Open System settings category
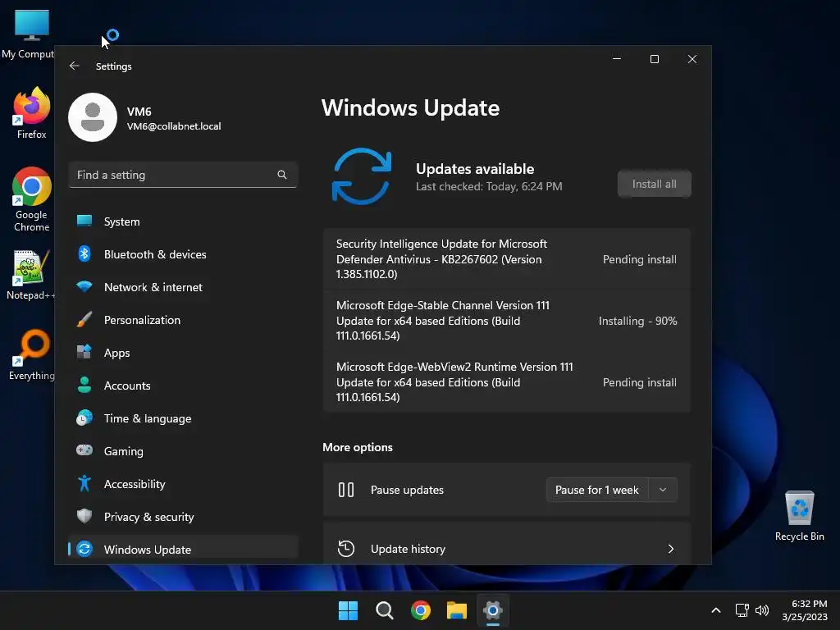This screenshot has width=840, height=630. (183, 221)
